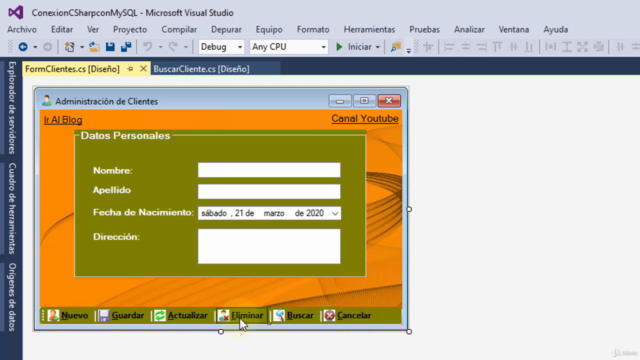Open the toolbar overflow options arrow
This screenshot has height=360, width=640.
point(409,51)
